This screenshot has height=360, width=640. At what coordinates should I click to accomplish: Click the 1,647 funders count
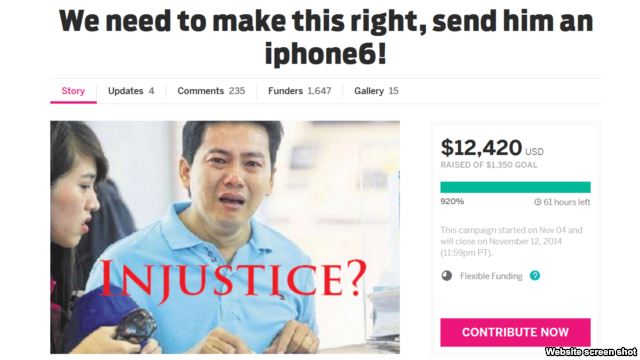pos(319,91)
